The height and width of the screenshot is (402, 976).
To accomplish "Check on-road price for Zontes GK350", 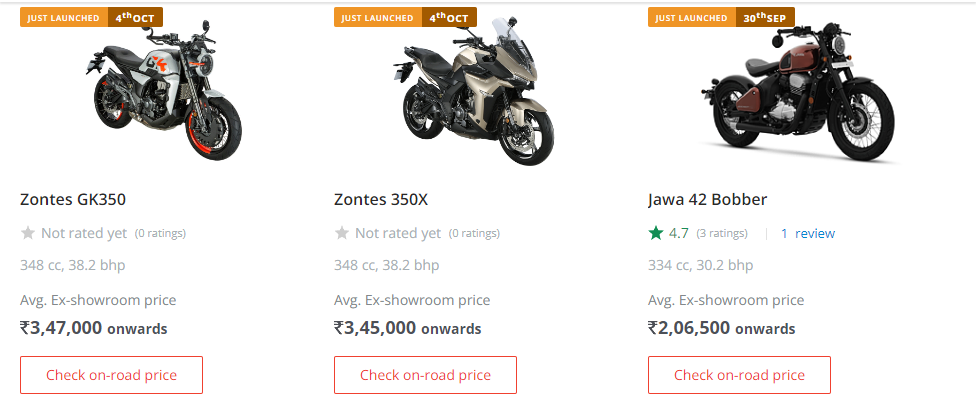I will [x=111, y=375].
